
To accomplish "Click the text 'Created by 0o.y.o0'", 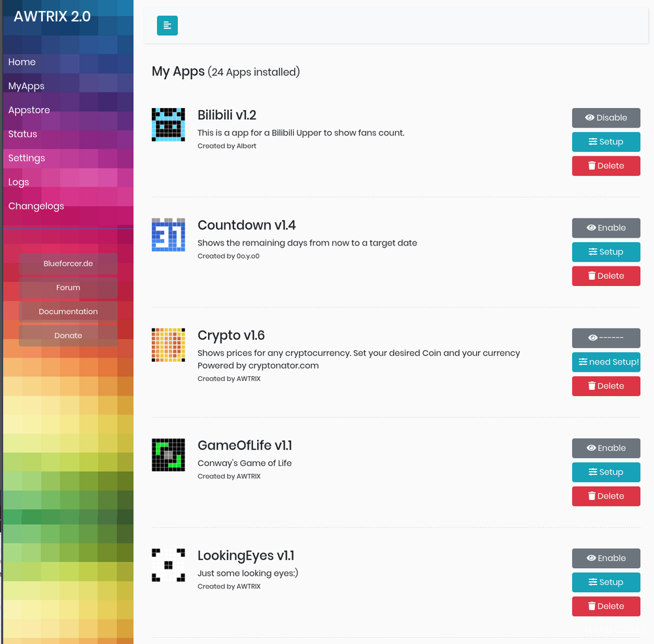I will pos(228,257).
